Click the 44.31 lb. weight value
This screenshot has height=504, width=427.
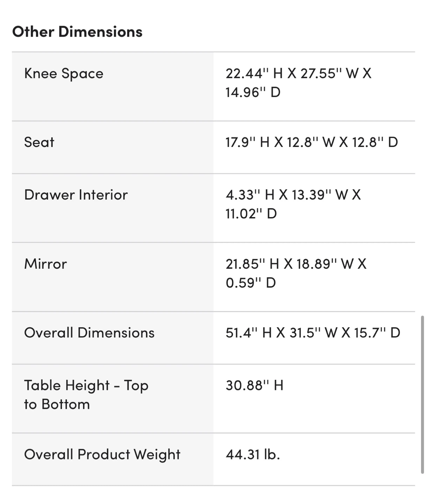(253, 454)
